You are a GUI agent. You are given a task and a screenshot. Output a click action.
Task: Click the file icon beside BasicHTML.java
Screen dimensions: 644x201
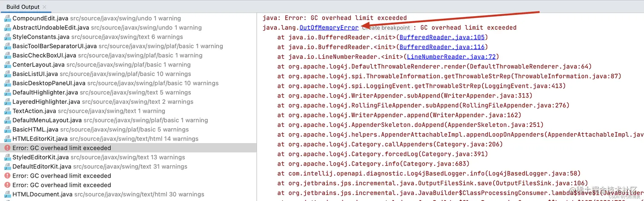click(7, 129)
